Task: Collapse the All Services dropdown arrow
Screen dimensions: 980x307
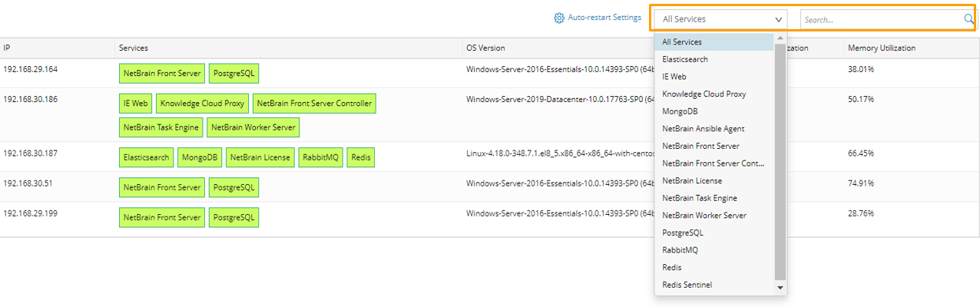Action: tap(779, 19)
